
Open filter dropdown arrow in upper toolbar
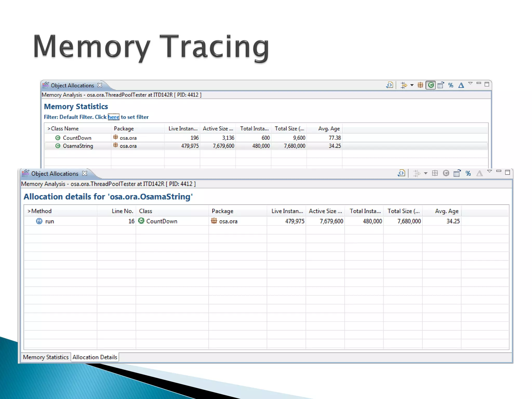pos(412,85)
